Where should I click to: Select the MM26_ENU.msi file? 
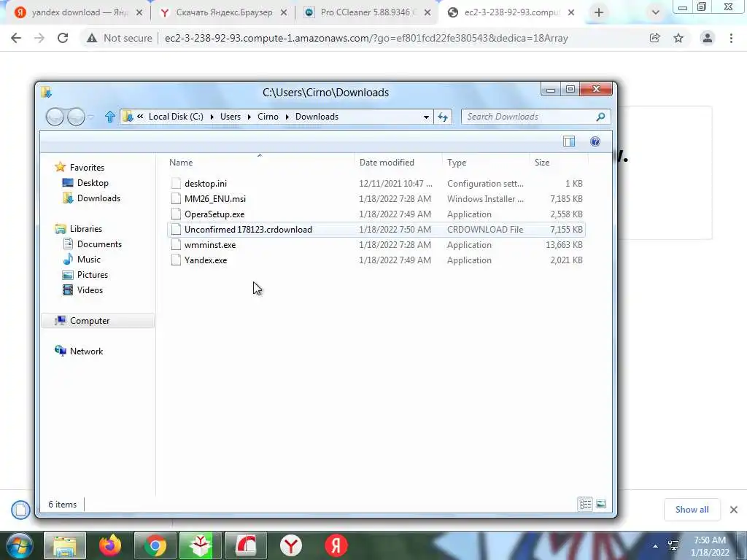(376, 198)
